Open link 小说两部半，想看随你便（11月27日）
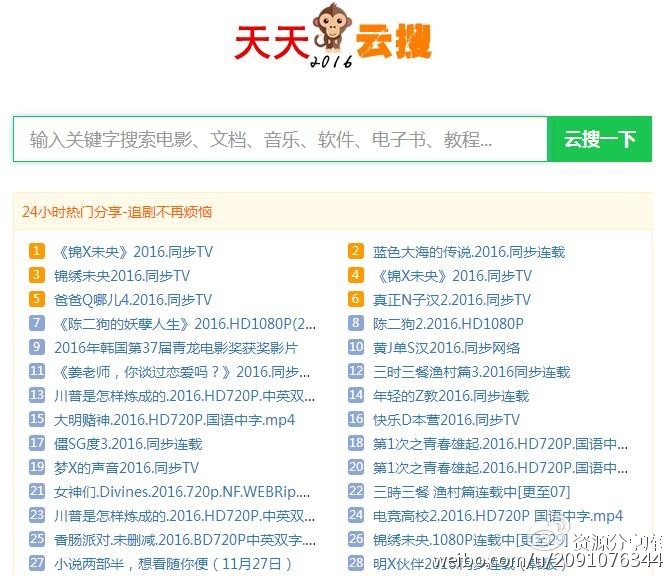Screen dimensions: 669x576 tap(173, 564)
